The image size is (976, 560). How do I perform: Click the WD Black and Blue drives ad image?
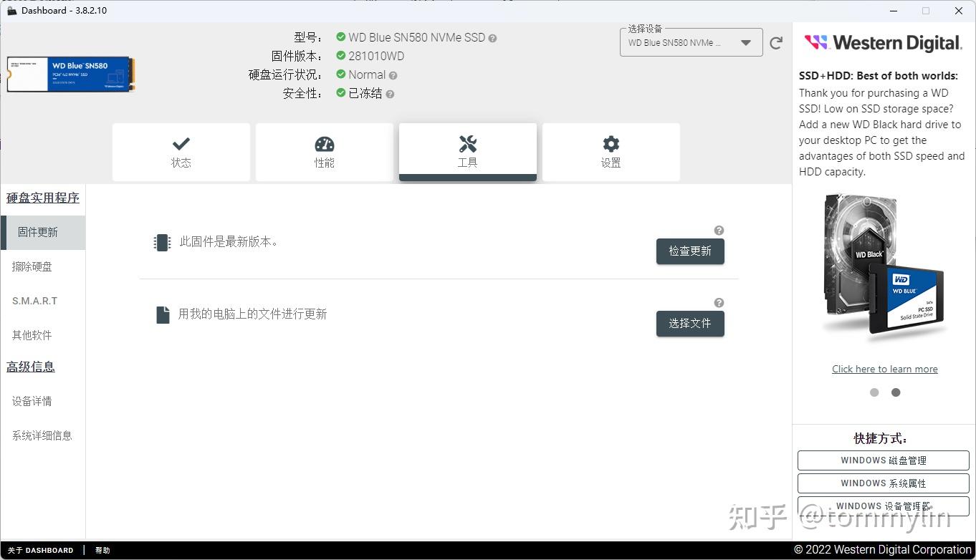pyautogui.click(x=884, y=266)
